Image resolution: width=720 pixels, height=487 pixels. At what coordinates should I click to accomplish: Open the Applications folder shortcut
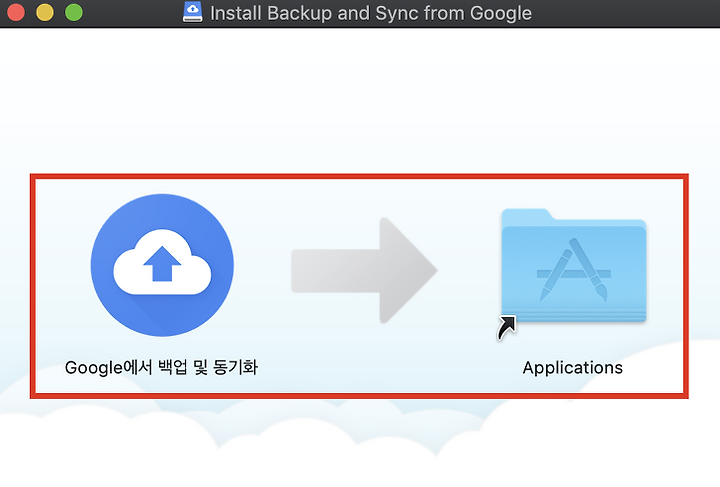pyautogui.click(x=574, y=266)
